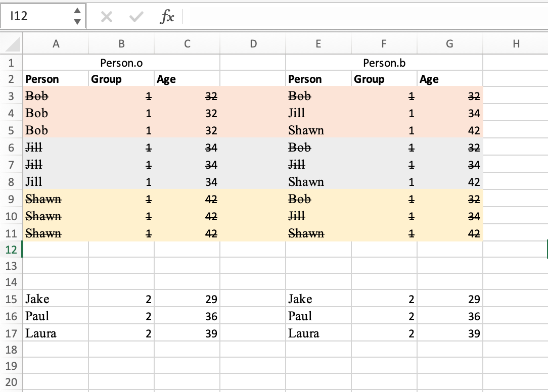Select age 34 in cell G4
This screenshot has height=392, width=548.
pos(450,113)
